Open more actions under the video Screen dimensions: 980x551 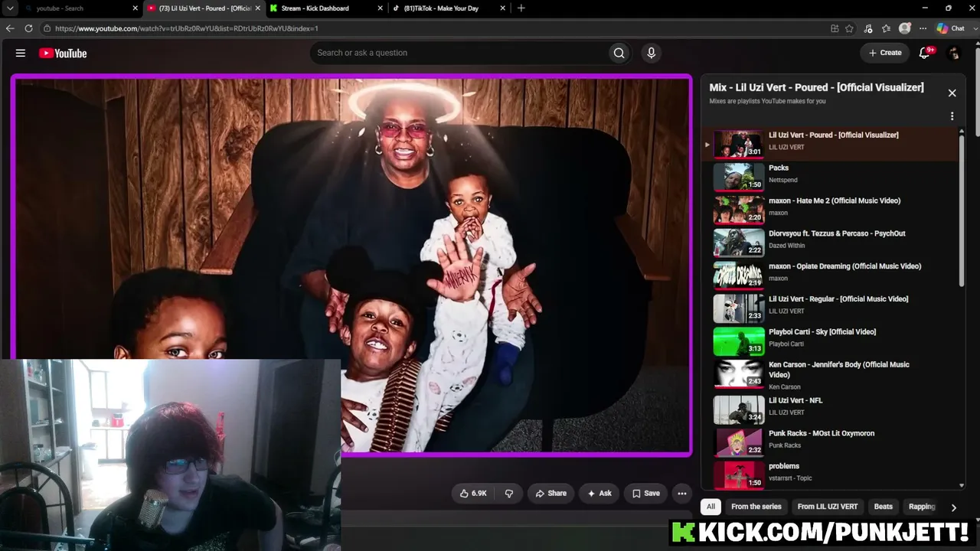pos(682,494)
